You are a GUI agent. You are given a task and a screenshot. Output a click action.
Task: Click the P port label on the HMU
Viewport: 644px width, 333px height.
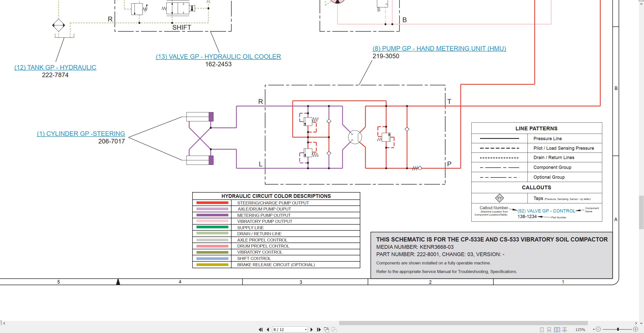[x=449, y=164]
